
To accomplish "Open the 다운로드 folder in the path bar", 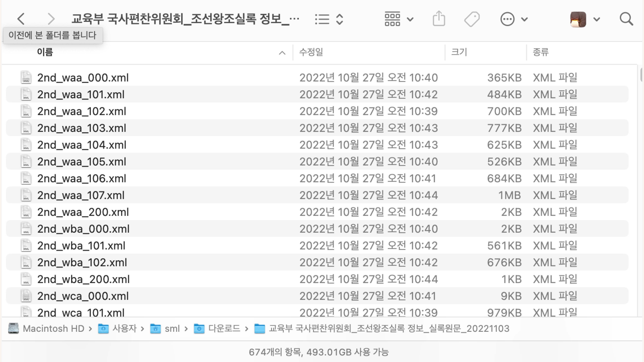I will [224, 328].
